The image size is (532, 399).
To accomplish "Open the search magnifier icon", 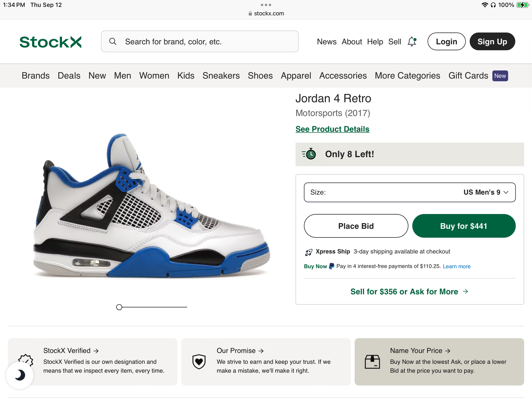I will [x=113, y=42].
